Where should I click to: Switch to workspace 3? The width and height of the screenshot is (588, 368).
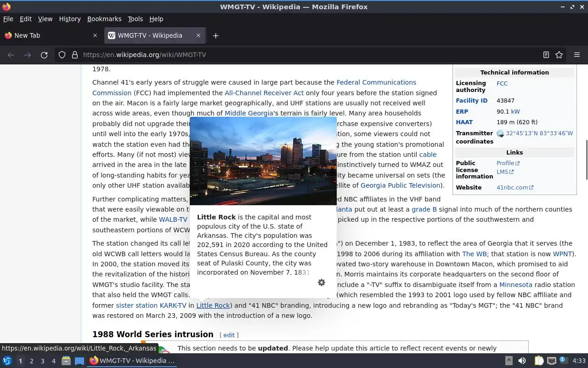[x=42, y=361]
